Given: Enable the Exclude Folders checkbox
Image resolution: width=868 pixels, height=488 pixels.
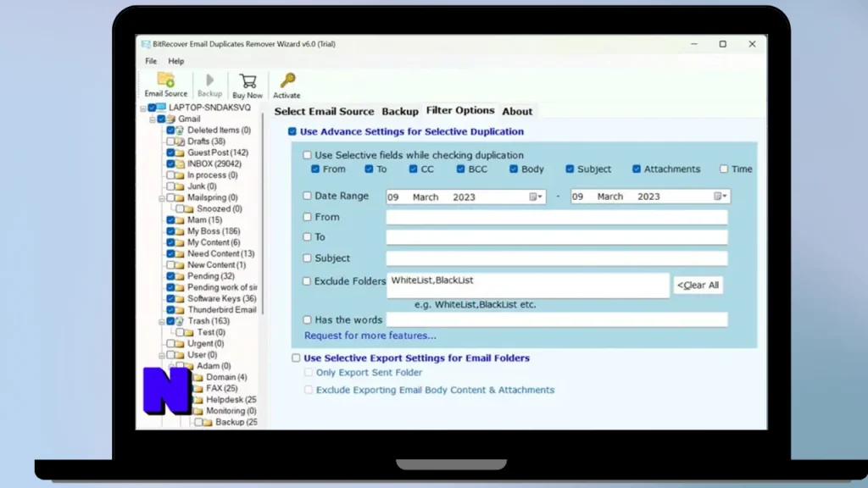Looking at the screenshot, I should [x=307, y=281].
